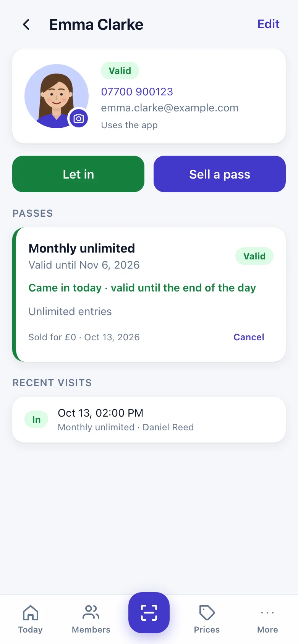Call phone number 07700 900123
This screenshot has width=298, height=644.
coord(137,92)
